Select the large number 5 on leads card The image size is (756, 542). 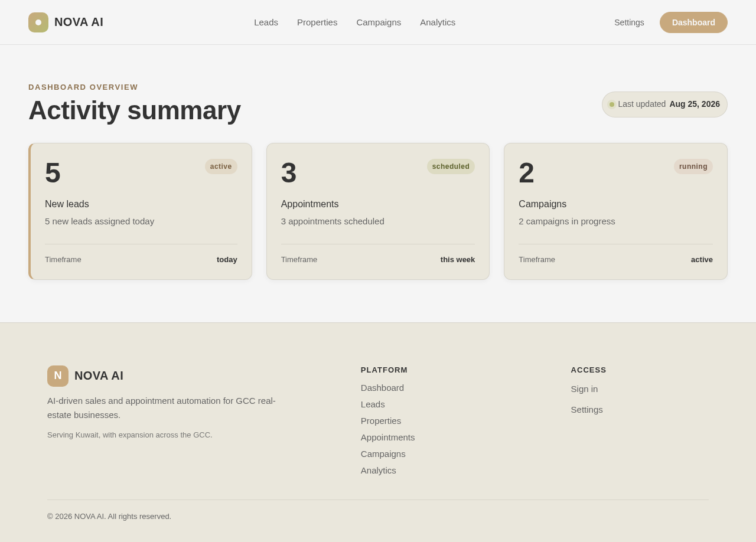(x=53, y=173)
